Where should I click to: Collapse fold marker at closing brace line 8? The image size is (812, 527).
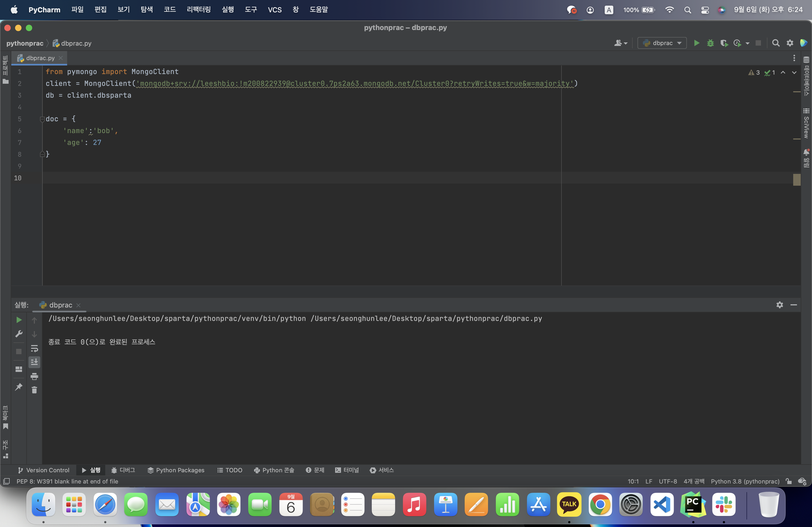[x=42, y=154]
